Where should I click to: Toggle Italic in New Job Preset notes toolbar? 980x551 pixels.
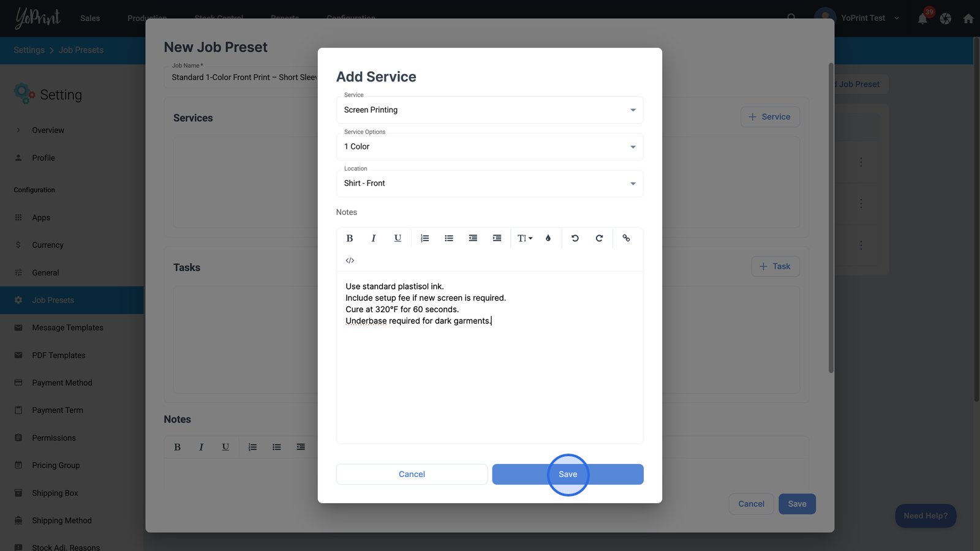click(201, 447)
